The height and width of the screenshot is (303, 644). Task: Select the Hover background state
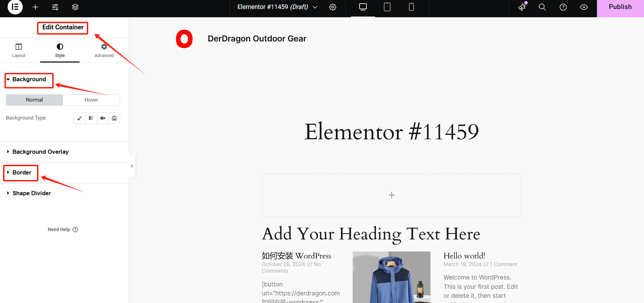pos(91,100)
